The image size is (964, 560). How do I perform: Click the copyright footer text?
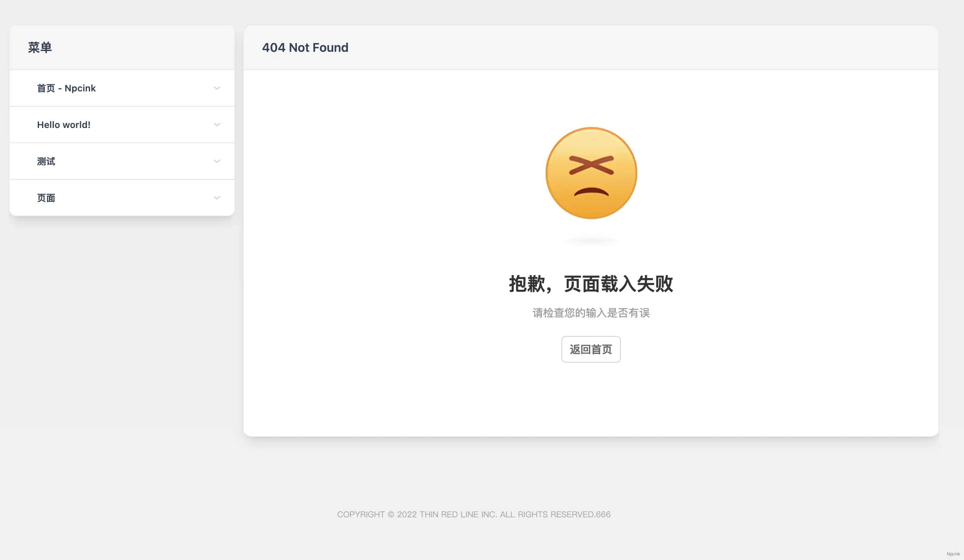click(x=474, y=515)
